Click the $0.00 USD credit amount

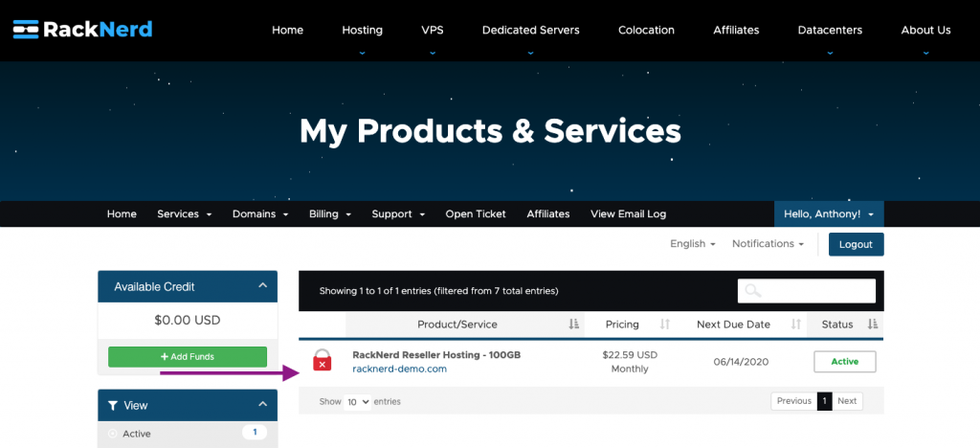pyautogui.click(x=188, y=321)
